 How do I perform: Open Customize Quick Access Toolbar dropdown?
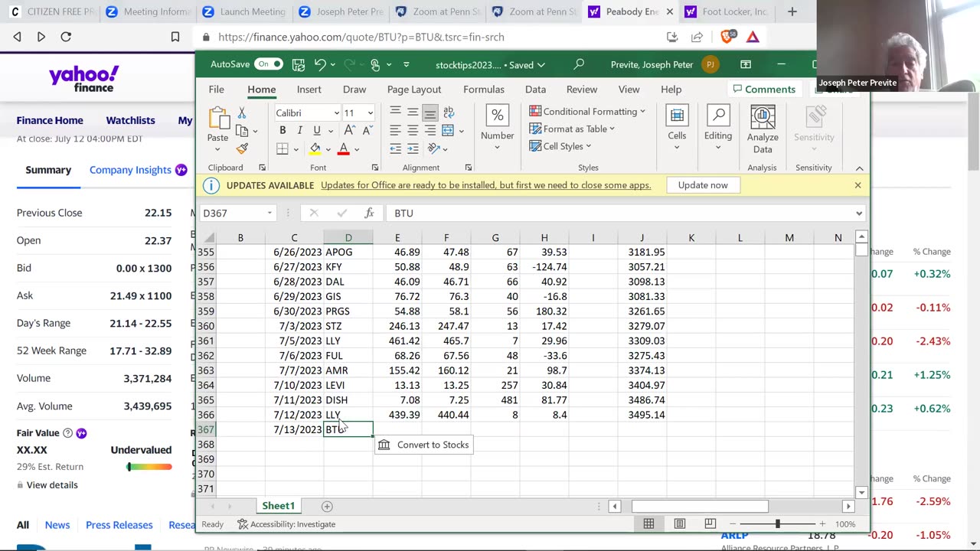(x=407, y=65)
